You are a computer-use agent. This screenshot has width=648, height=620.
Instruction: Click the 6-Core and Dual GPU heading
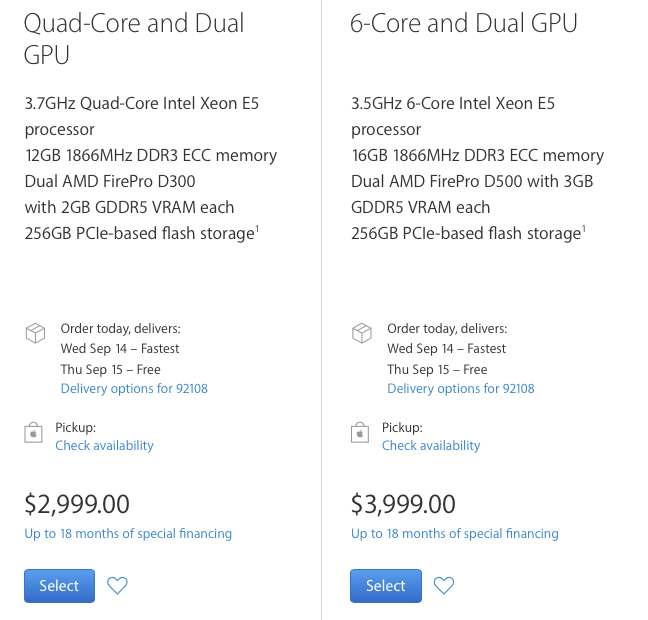[464, 23]
